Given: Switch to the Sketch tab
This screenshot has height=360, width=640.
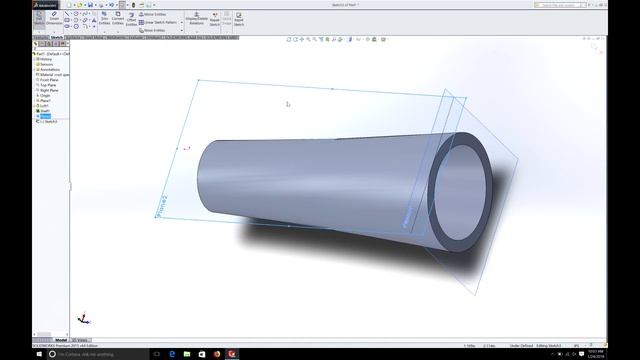Looking at the screenshot, I should (57, 38).
